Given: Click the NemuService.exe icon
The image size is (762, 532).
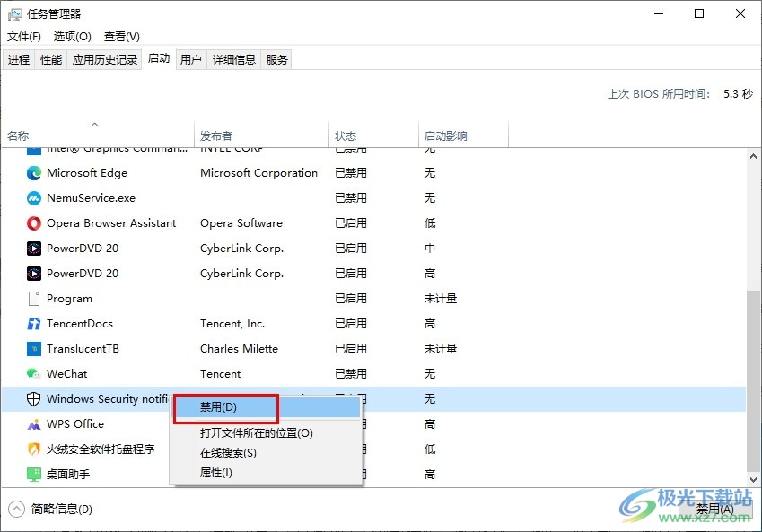Looking at the screenshot, I should (33, 198).
